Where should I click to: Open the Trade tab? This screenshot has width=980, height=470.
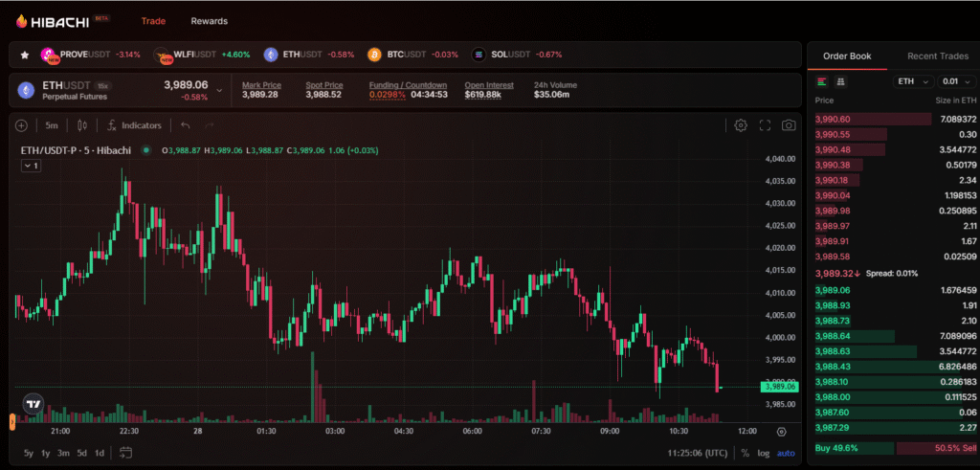click(x=153, y=21)
